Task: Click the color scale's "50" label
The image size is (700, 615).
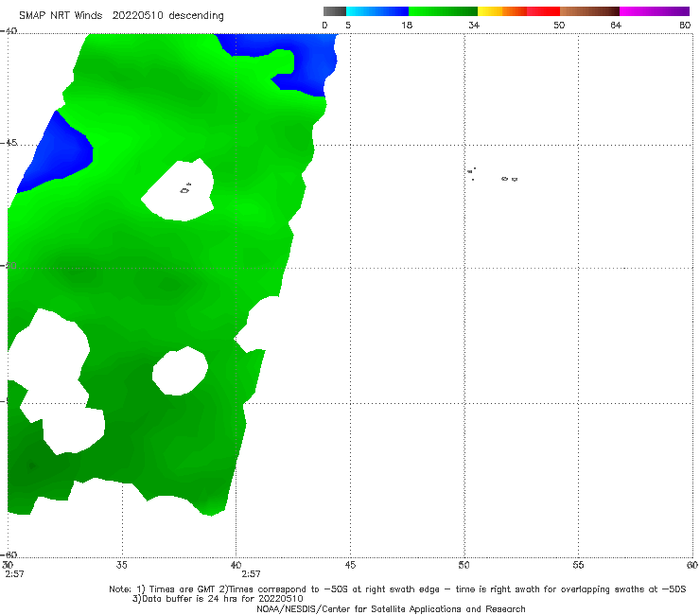Action: pyautogui.click(x=559, y=25)
